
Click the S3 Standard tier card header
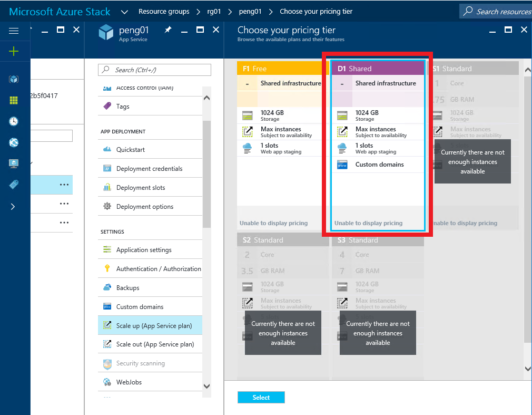point(378,240)
